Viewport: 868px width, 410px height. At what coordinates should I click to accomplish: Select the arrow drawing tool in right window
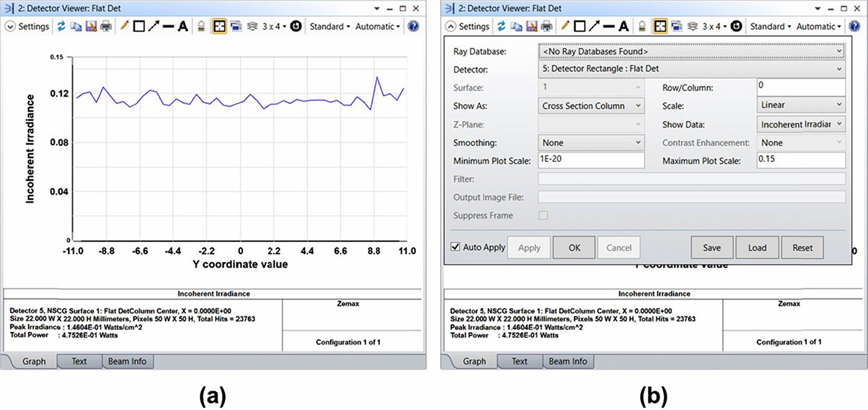click(x=595, y=27)
